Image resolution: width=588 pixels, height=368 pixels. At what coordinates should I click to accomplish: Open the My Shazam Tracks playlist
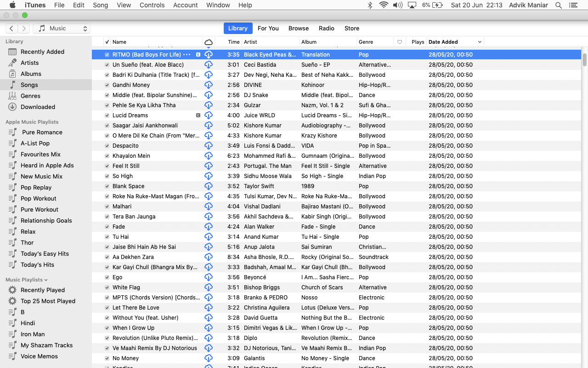click(x=46, y=345)
